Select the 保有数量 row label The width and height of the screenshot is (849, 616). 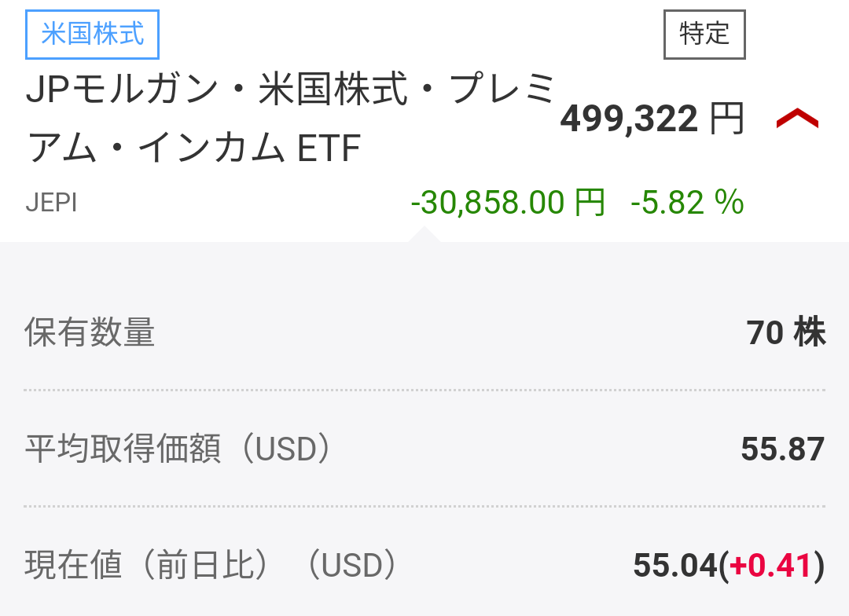click(90, 332)
